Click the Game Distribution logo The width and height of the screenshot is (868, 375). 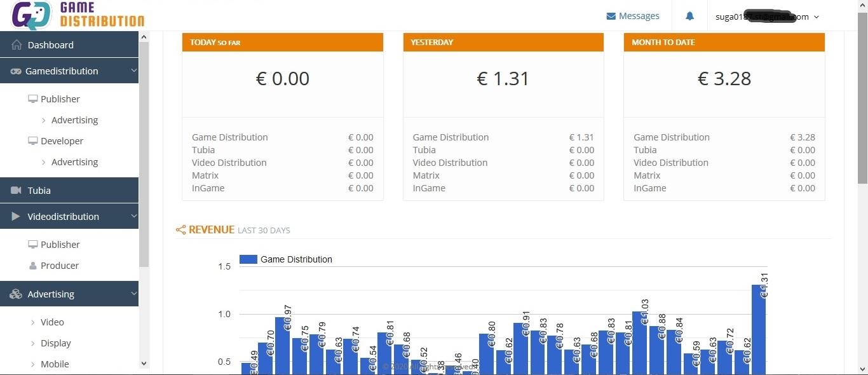78,15
